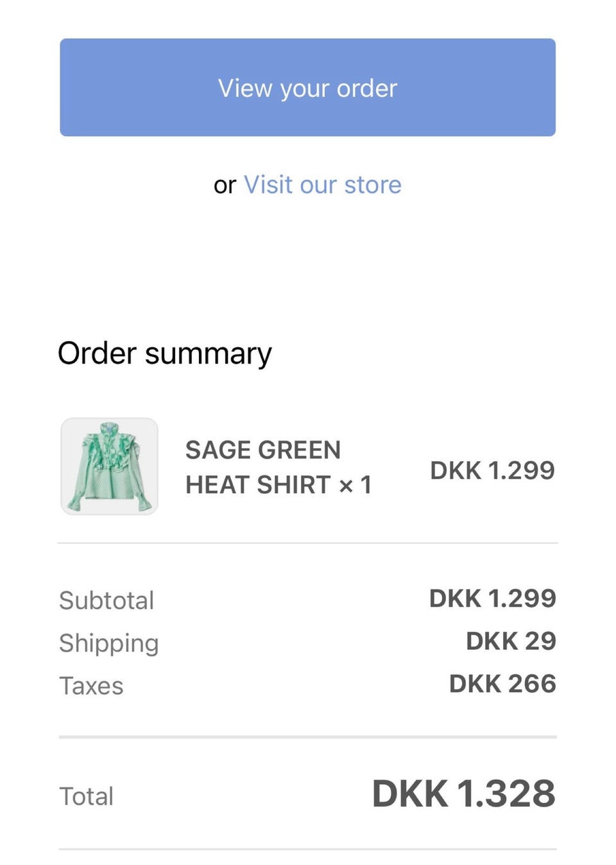
Task: Click the sage green shirt thumbnail
Action: pyautogui.click(x=109, y=466)
